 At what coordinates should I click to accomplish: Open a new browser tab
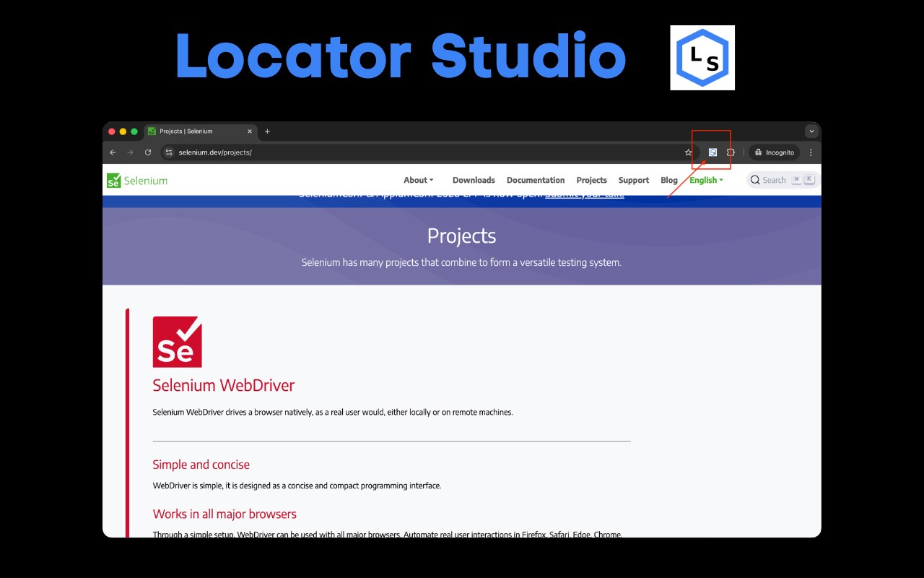tap(267, 131)
